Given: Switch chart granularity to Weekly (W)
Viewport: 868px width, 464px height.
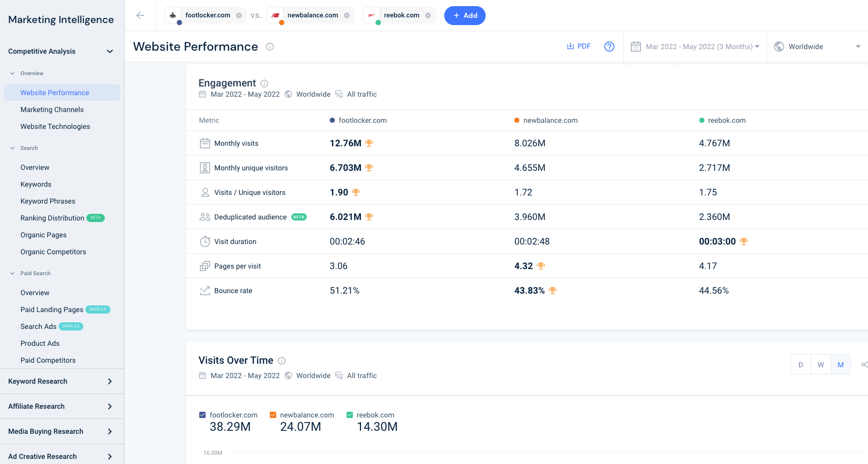Looking at the screenshot, I should click(x=820, y=365).
